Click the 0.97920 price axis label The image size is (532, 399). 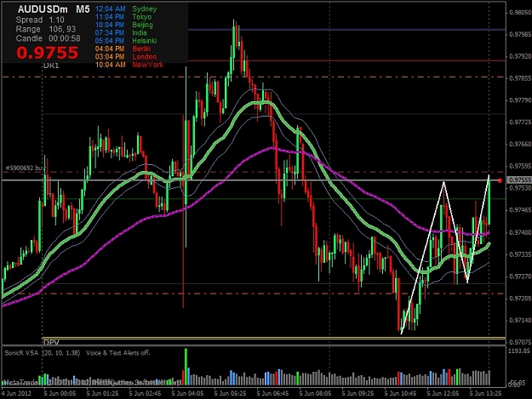(x=520, y=56)
